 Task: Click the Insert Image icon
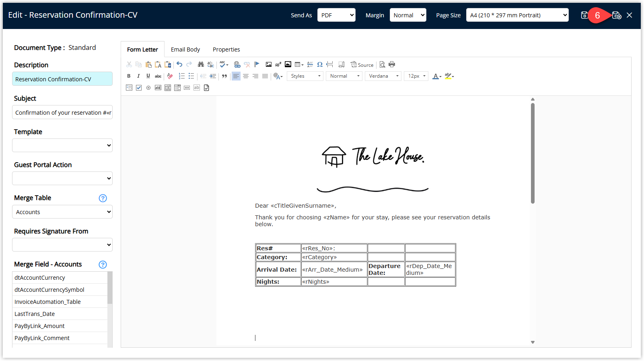pos(269,64)
